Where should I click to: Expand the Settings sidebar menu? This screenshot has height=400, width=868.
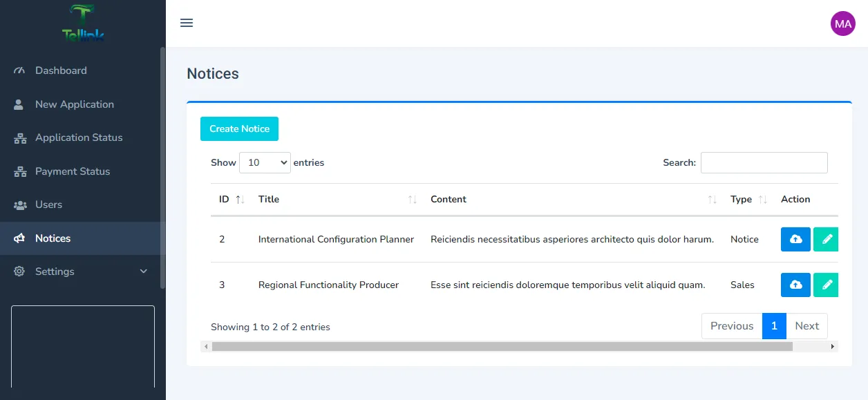click(x=82, y=272)
